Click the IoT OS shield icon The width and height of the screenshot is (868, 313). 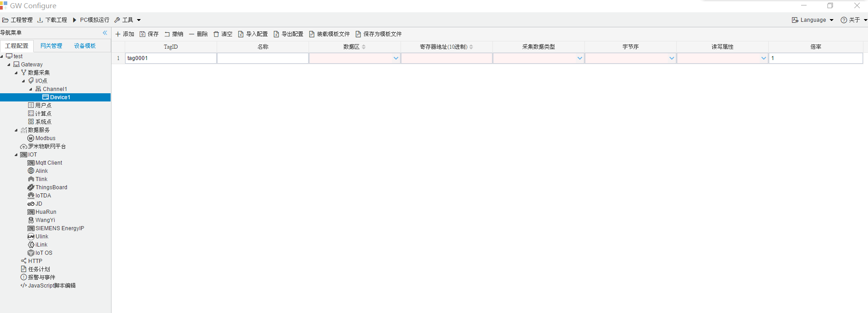pyautogui.click(x=31, y=253)
